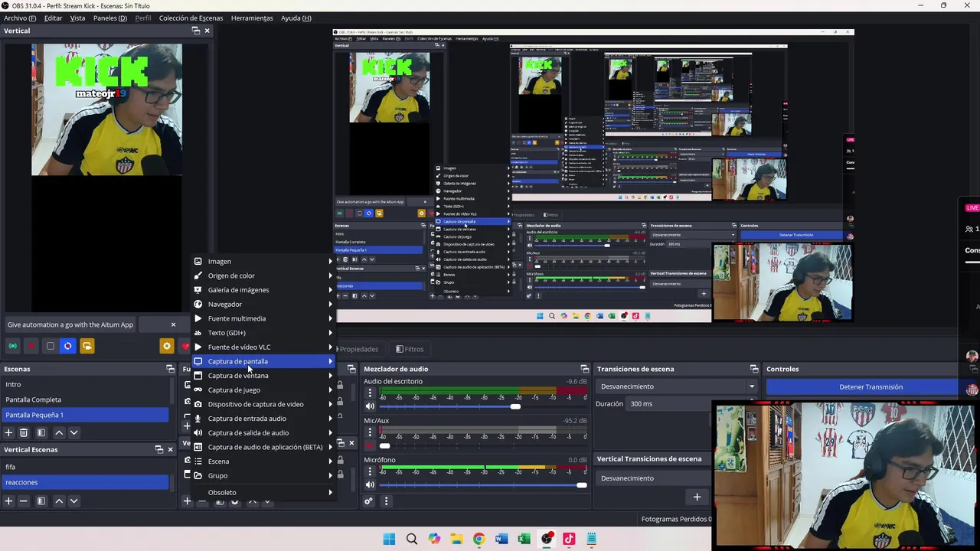Unmute the Mic/Aux channel
The height and width of the screenshot is (551, 980).
click(x=370, y=445)
